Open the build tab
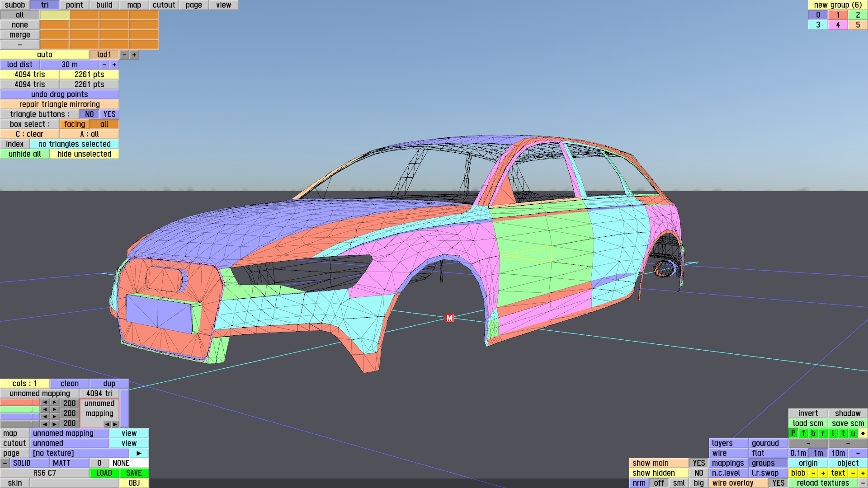 tap(104, 5)
